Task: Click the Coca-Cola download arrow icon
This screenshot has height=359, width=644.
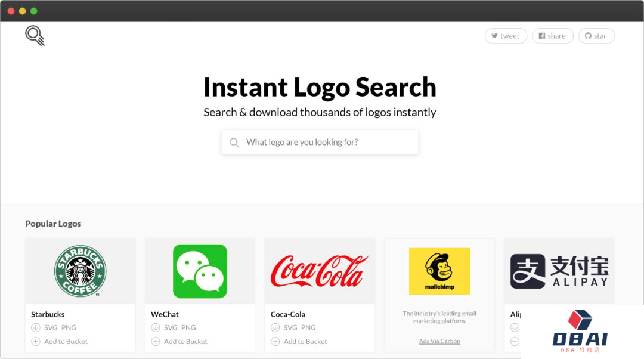Action: (x=275, y=327)
